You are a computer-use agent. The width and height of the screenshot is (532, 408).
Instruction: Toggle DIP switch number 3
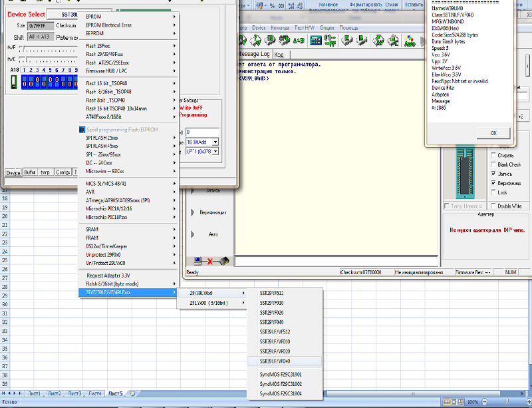pyautogui.click(x=37, y=82)
